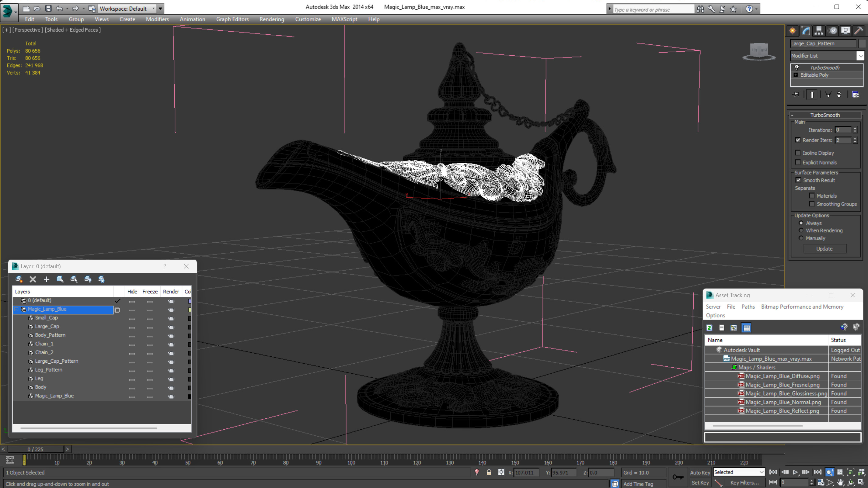Enable Separate by Smoothing Groups checkbox
This screenshot has width=868, height=488.
812,204
